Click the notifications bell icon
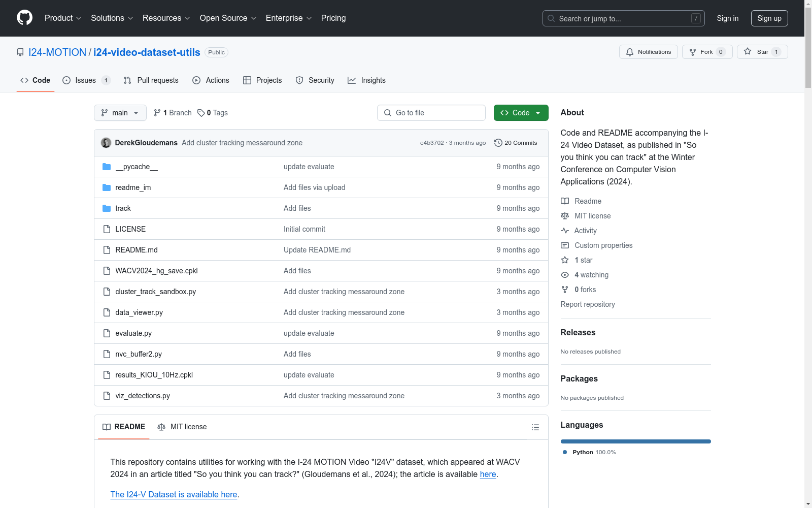The height and width of the screenshot is (508, 812). pyautogui.click(x=630, y=52)
